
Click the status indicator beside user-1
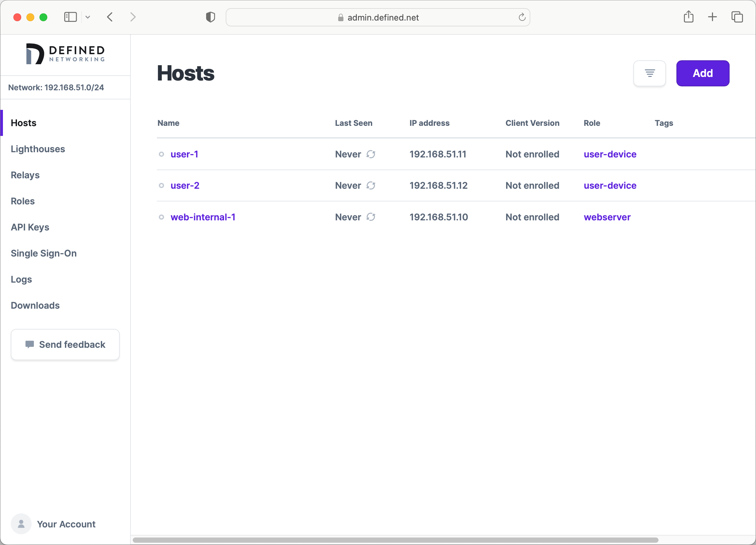161,154
